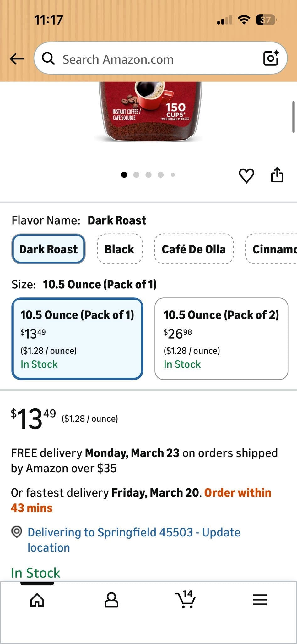Tap the share icon
Screen dimensions: 297x644
[277, 175]
